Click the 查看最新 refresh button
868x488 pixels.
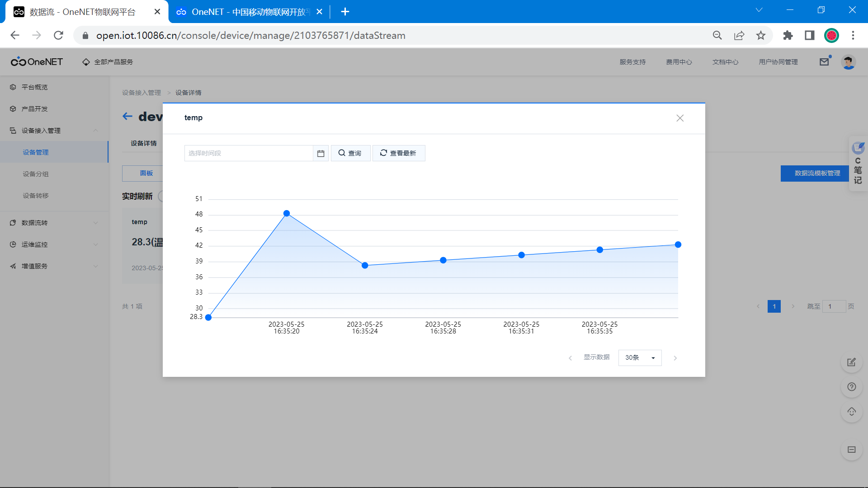(x=398, y=153)
